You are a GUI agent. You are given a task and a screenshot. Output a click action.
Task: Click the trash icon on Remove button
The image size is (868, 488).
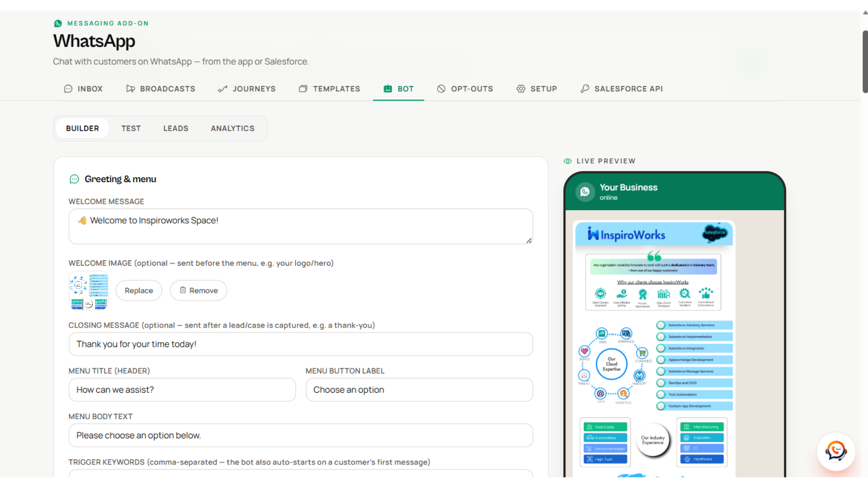[x=183, y=290]
